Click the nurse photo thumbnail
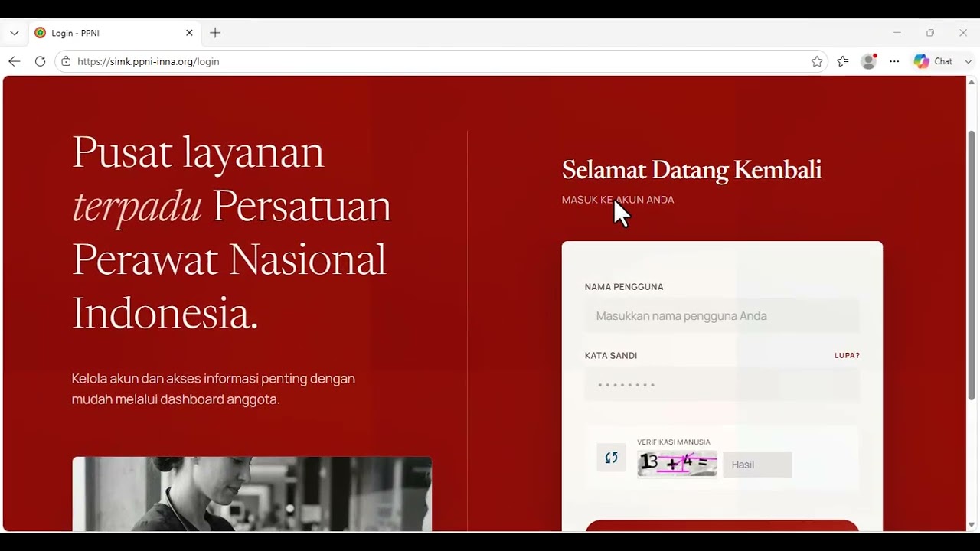This screenshot has width=980, height=551. (252, 494)
